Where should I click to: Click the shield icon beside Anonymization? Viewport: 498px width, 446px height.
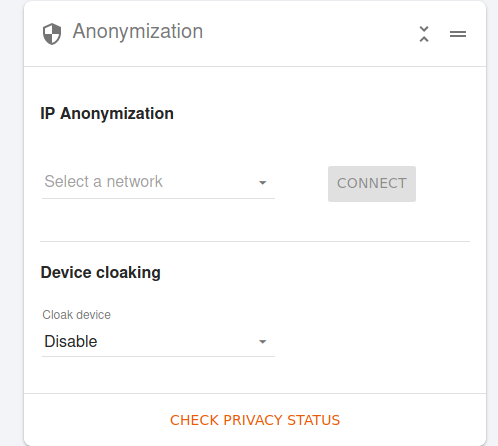click(x=52, y=34)
